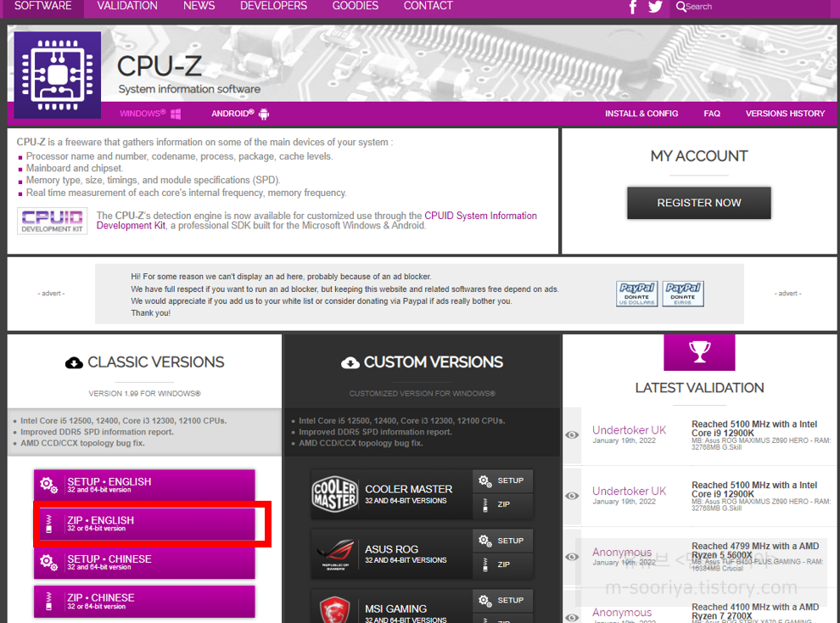Switch to the ANDROID tab
This screenshot has width=840, height=623.
click(240, 114)
